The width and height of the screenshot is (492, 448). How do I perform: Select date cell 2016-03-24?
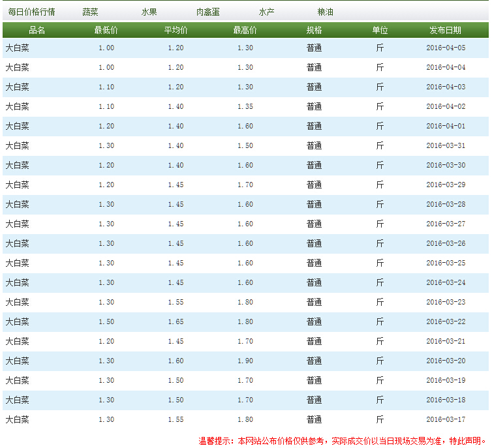tap(446, 282)
